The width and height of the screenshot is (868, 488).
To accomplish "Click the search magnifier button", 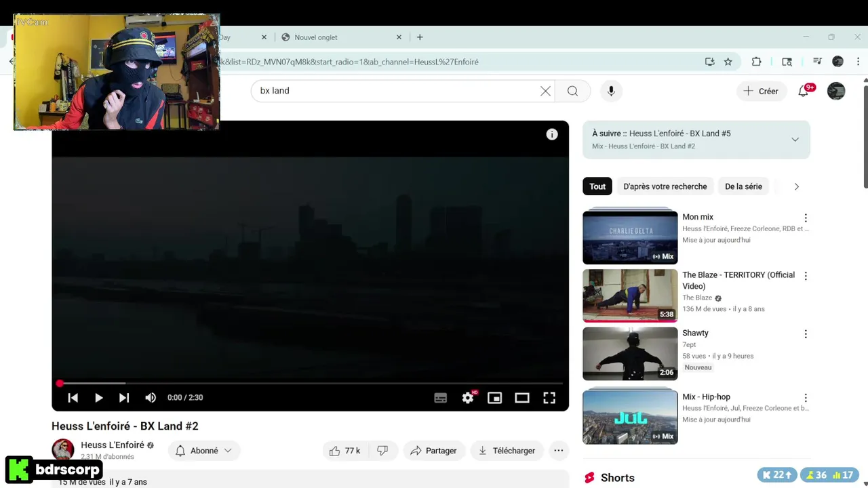I will 572,91.
